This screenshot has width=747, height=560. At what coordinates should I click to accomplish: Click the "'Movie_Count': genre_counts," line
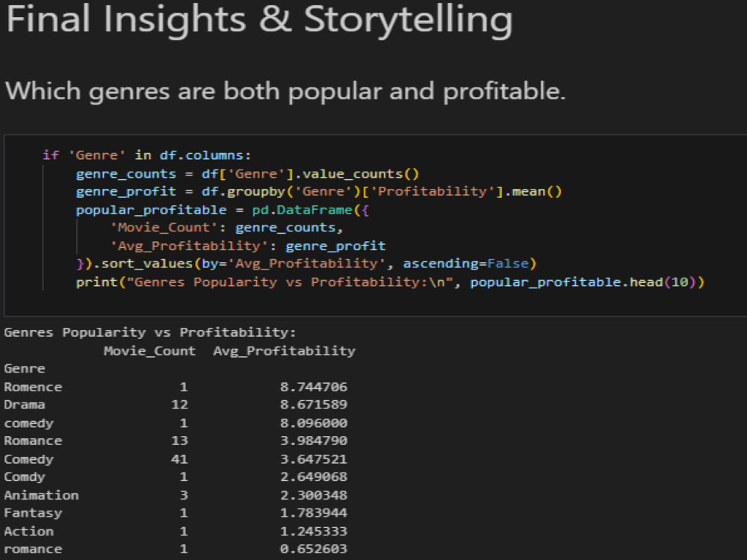pos(226,228)
